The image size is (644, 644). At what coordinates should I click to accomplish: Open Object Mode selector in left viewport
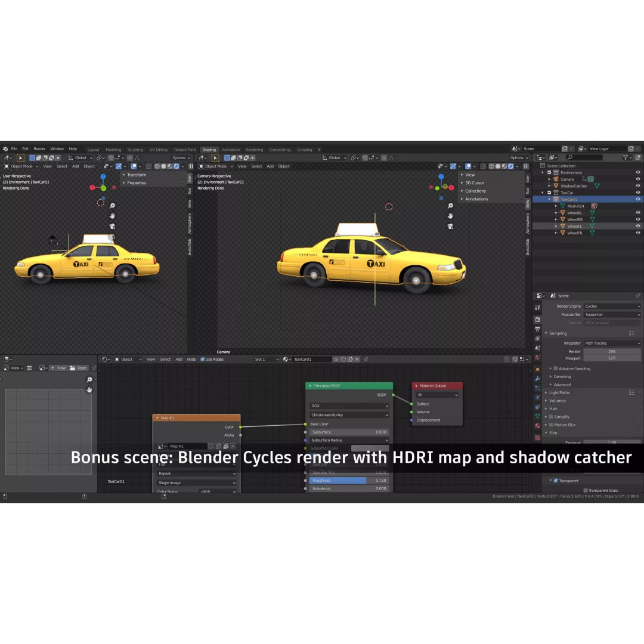click(21, 166)
